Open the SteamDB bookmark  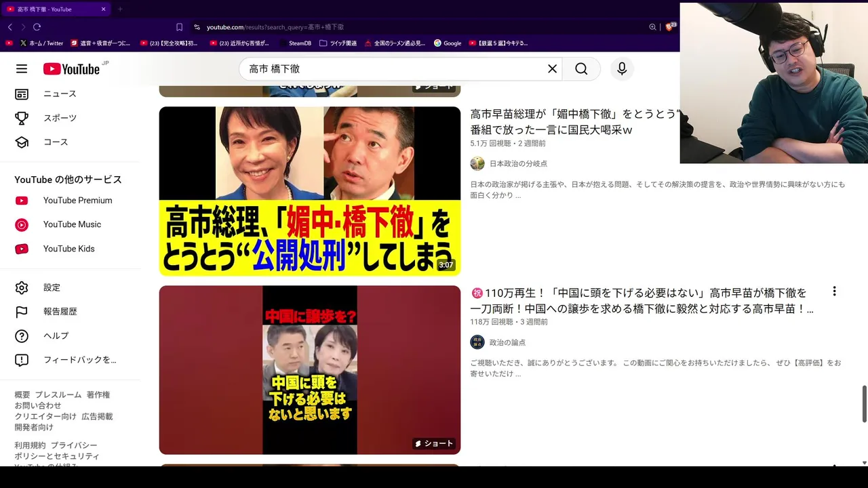point(295,43)
